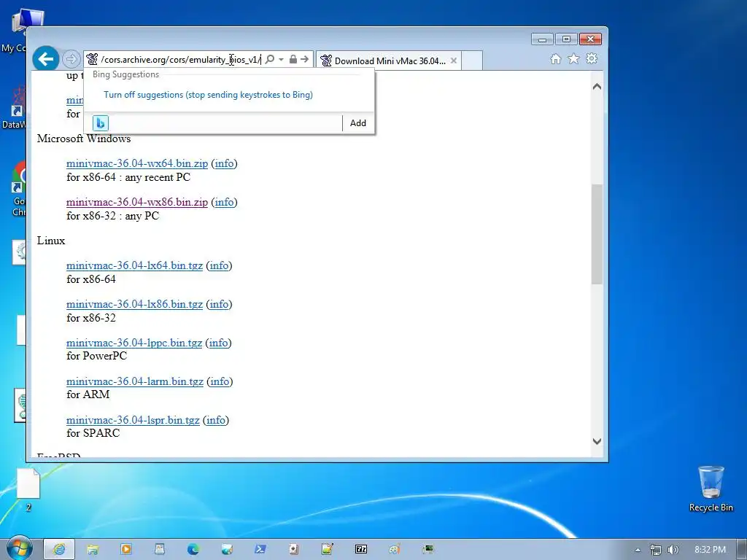The image size is (747, 560).
Task: Download minivmac-36.04-lspr.bin.tgz
Action: point(133,419)
